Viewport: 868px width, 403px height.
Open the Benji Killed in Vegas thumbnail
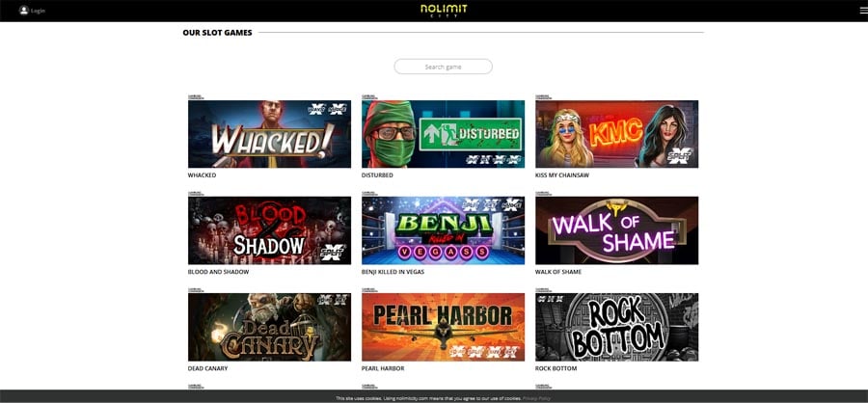tap(443, 230)
